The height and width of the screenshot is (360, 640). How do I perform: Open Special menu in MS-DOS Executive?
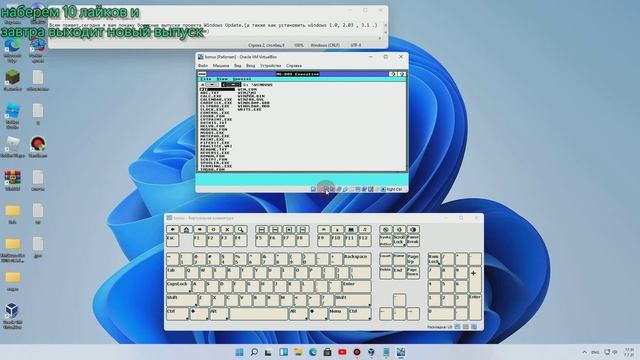242,79
